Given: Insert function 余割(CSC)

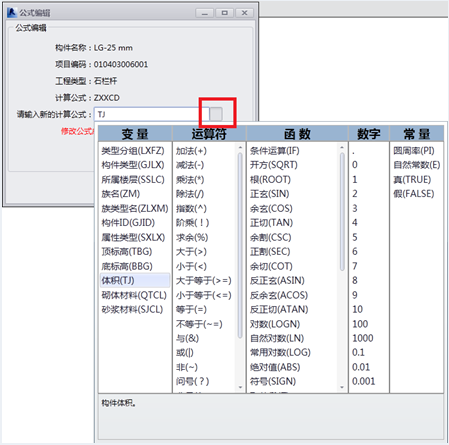Looking at the screenshot, I should point(271,237).
